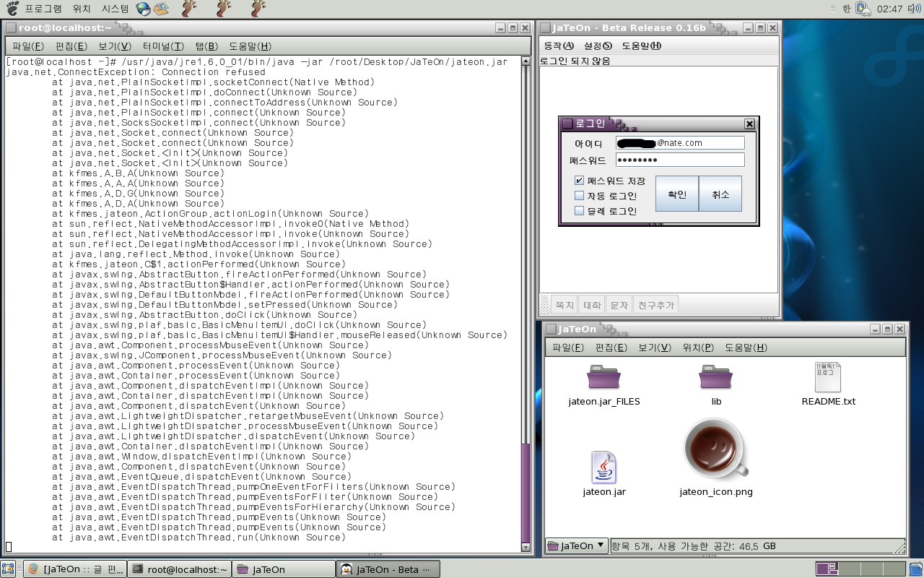Launch the mail envelope icon in panel
Screen dimensions: 924x578
point(161,9)
